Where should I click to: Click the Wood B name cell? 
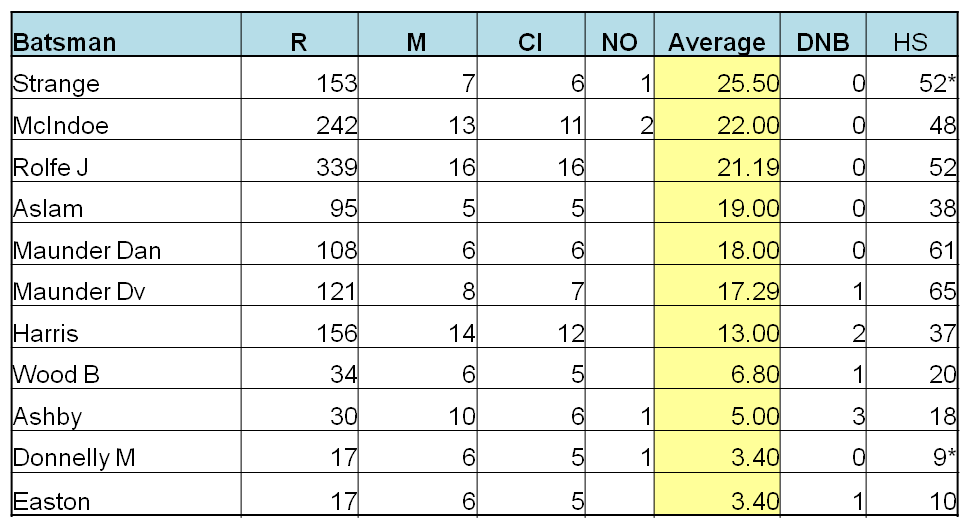126,369
